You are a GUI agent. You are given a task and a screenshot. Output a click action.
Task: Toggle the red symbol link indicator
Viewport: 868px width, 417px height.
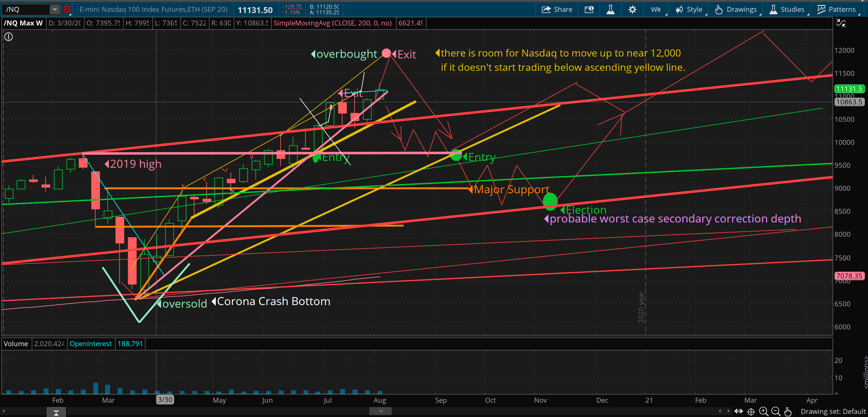pyautogui.click(x=67, y=9)
